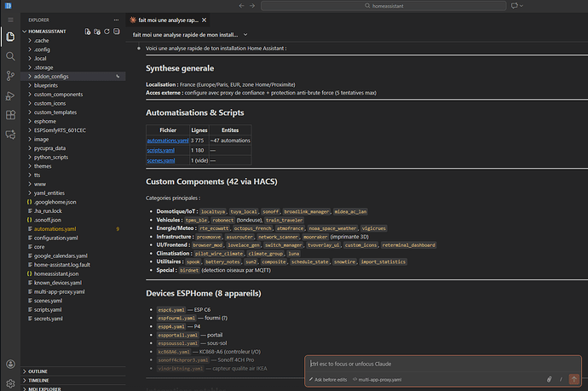This screenshot has height=391, width=588.
Task: Toggle the Ask before edits mode
Action: pyautogui.click(x=330, y=379)
